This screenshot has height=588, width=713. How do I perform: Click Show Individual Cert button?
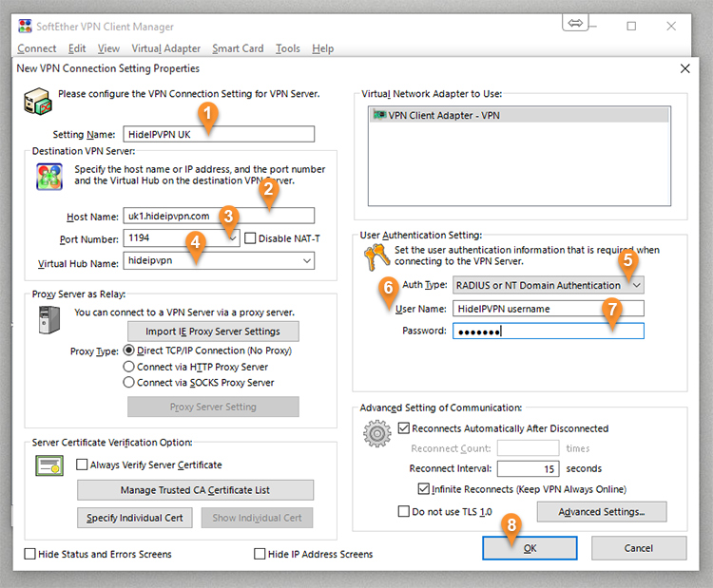pyautogui.click(x=257, y=518)
